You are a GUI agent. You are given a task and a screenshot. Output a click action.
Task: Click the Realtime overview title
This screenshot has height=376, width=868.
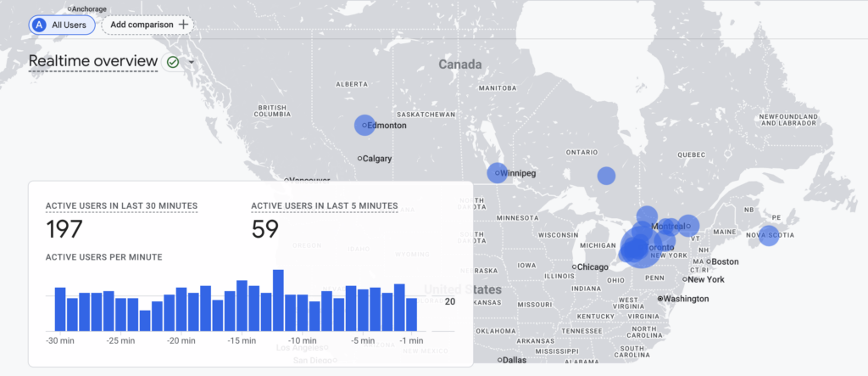92,61
